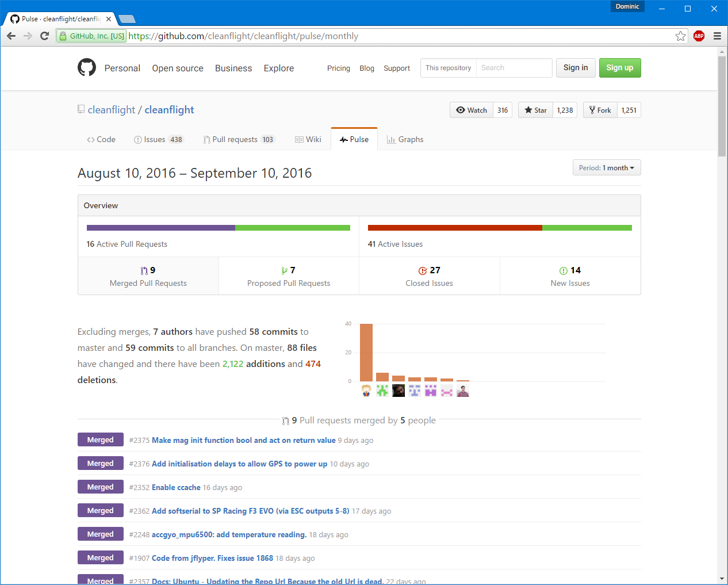The image size is (728, 585).
Task: Click the New Issues icon
Action: tap(564, 270)
